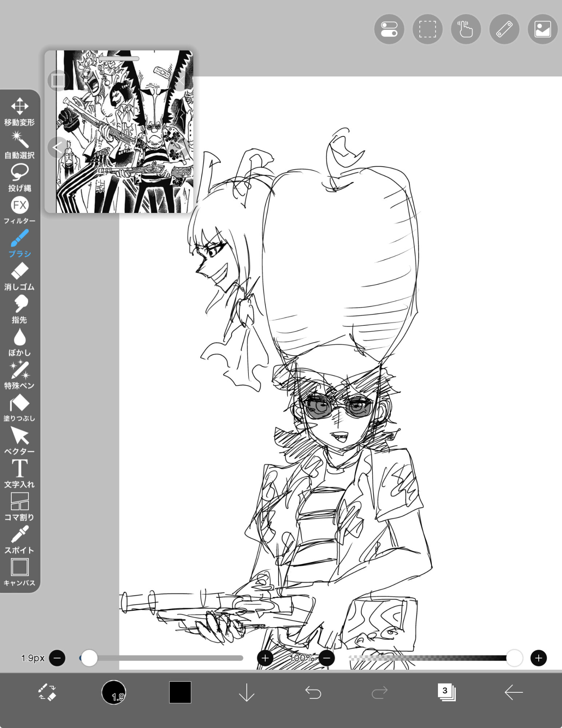
Task: Open brush settings showing 1.9 size
Action: pyautogui.click(x=114, y=692)
